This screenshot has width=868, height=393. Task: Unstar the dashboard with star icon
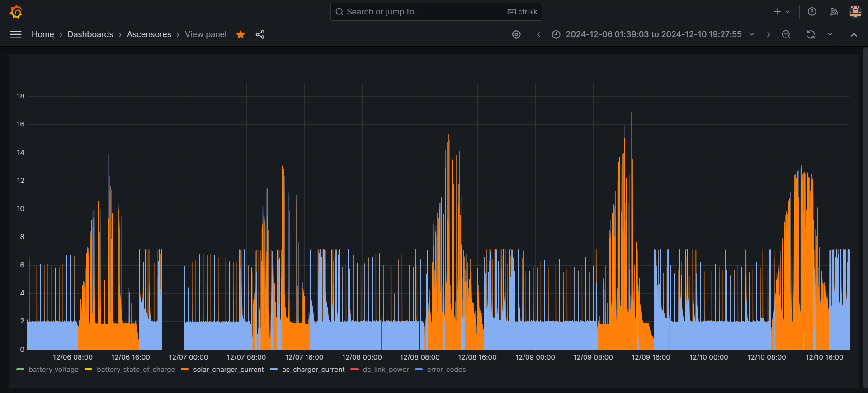(241, 34)
